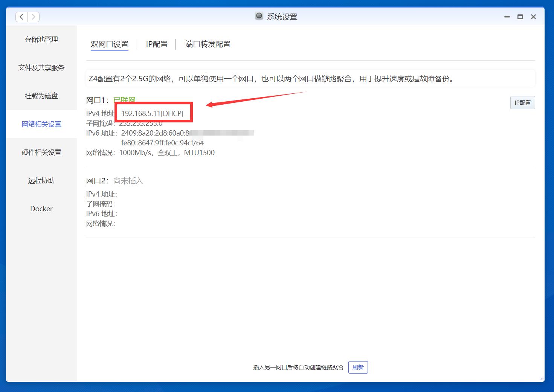The image size is (554, 392).
Task: Click the IP配置 button for 网口1
Action: [523, 102]
